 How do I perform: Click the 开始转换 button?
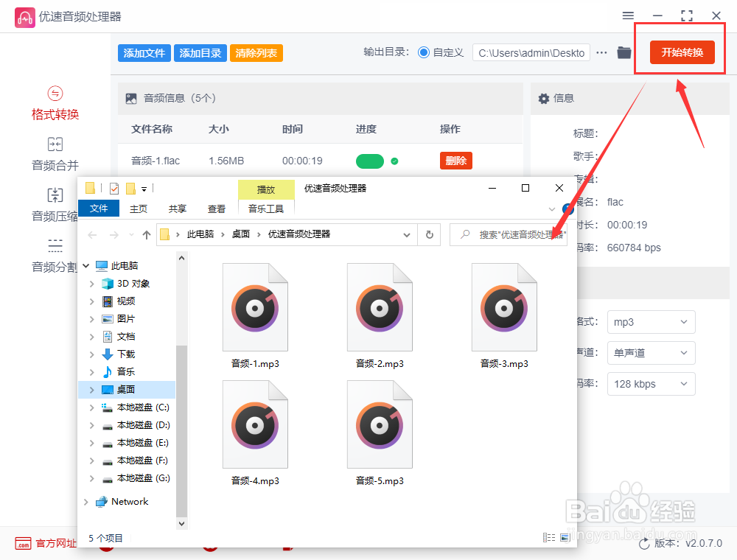point(682,52)
